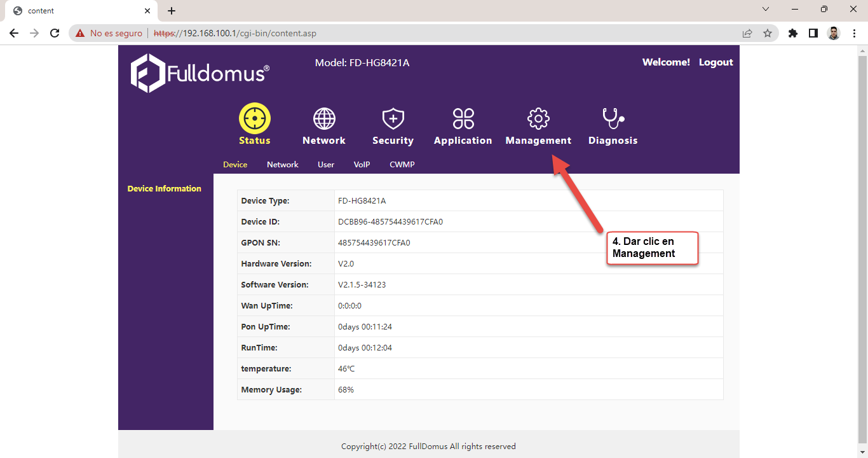
Task: Go back to previous page
Action: point(14,33)
